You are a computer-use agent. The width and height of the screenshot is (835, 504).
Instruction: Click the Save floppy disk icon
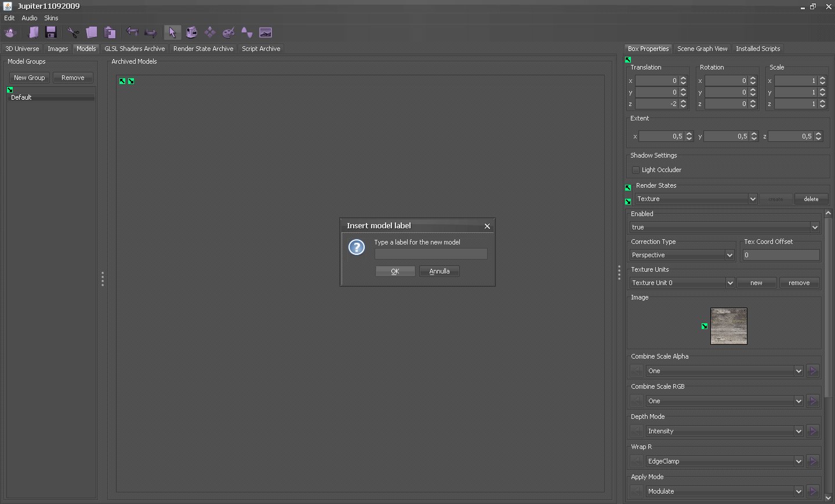(51, 32)
